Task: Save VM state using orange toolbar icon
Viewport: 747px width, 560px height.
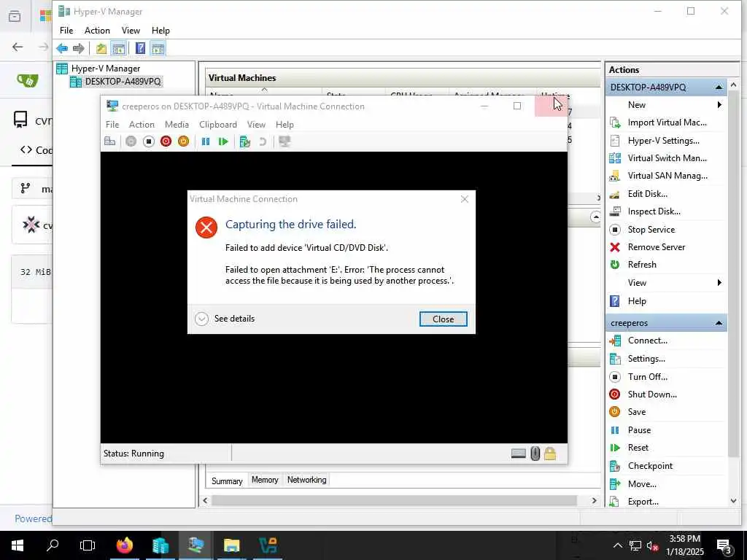Action: click(x=183, y=141)
